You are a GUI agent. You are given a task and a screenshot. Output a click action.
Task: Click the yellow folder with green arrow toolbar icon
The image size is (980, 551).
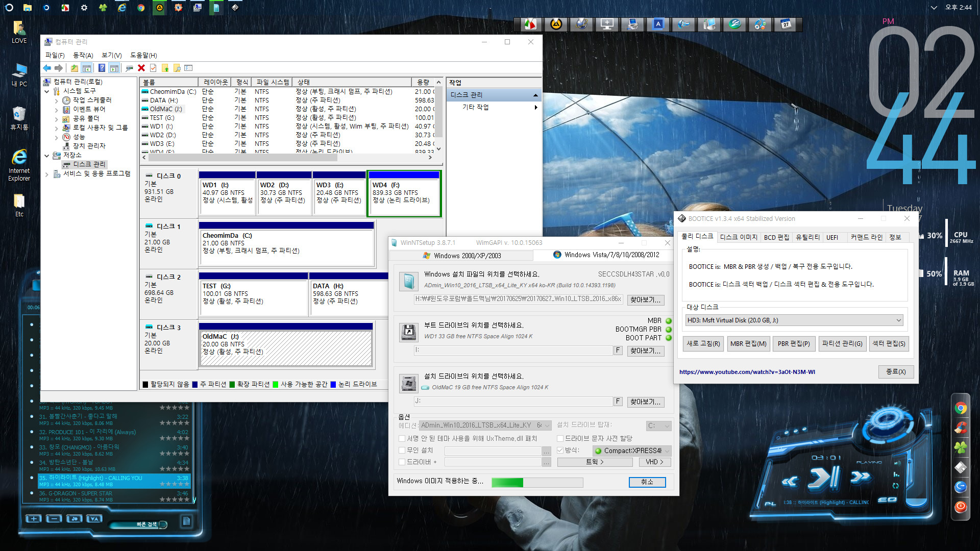[165, 68]
